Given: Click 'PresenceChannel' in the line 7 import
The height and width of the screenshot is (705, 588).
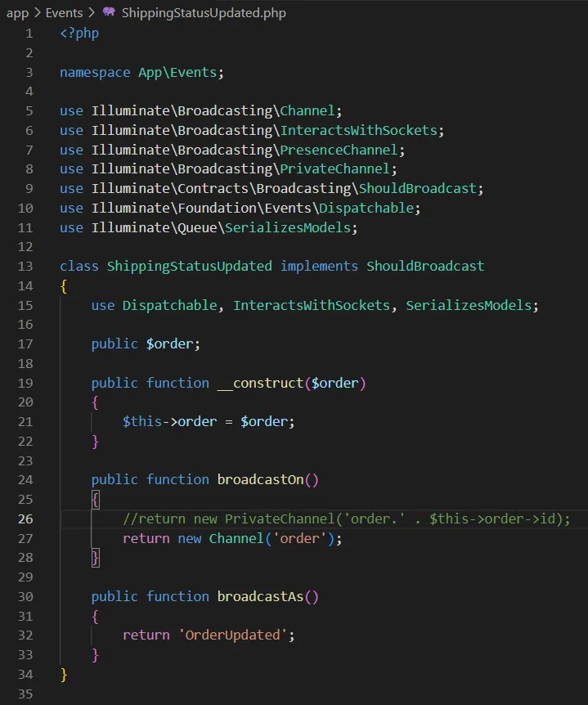Looking at the screenshot, I should point(339,150).
